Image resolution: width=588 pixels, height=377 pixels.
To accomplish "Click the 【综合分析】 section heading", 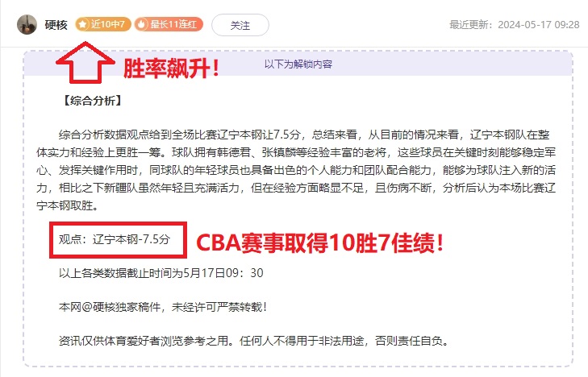I will [x=91, y=101].
